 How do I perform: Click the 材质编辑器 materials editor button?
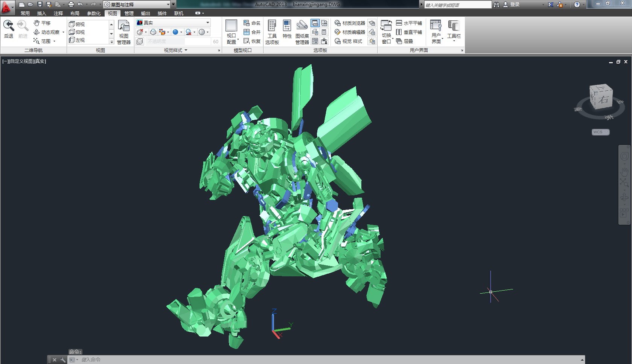(350, 32)
